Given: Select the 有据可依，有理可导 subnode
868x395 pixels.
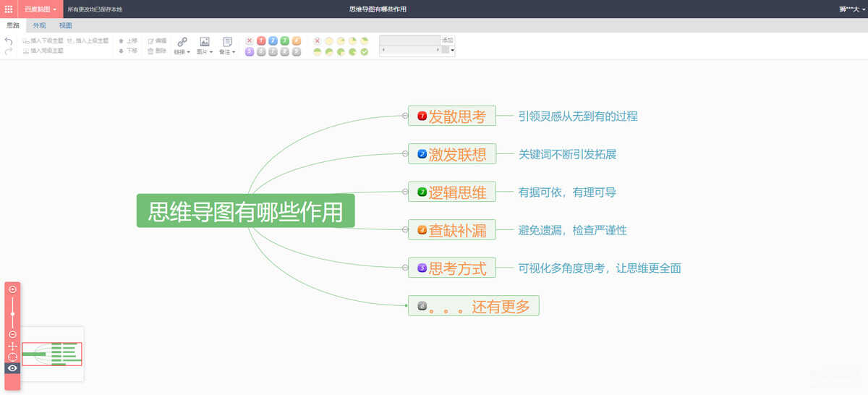Looking at the screenshot, I should tap(567, 192).
